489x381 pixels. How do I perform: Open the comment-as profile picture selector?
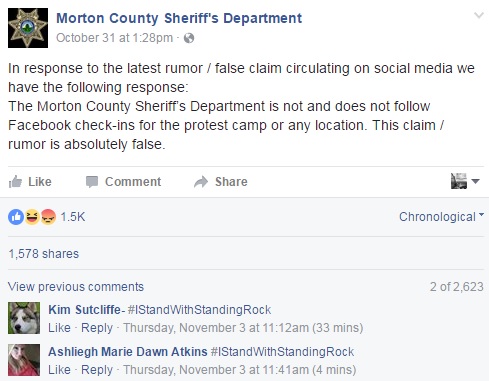pyautogui.click(x=465, y=181)
